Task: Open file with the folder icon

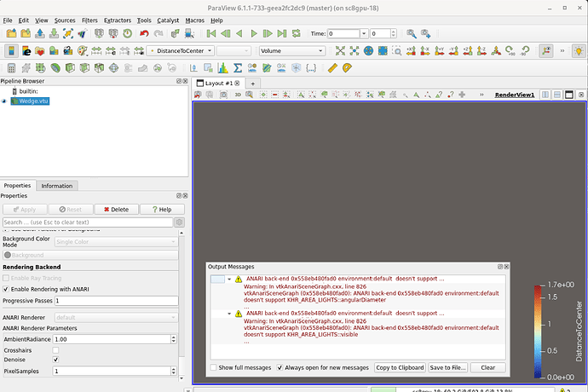Action: (x=11, y=33)
